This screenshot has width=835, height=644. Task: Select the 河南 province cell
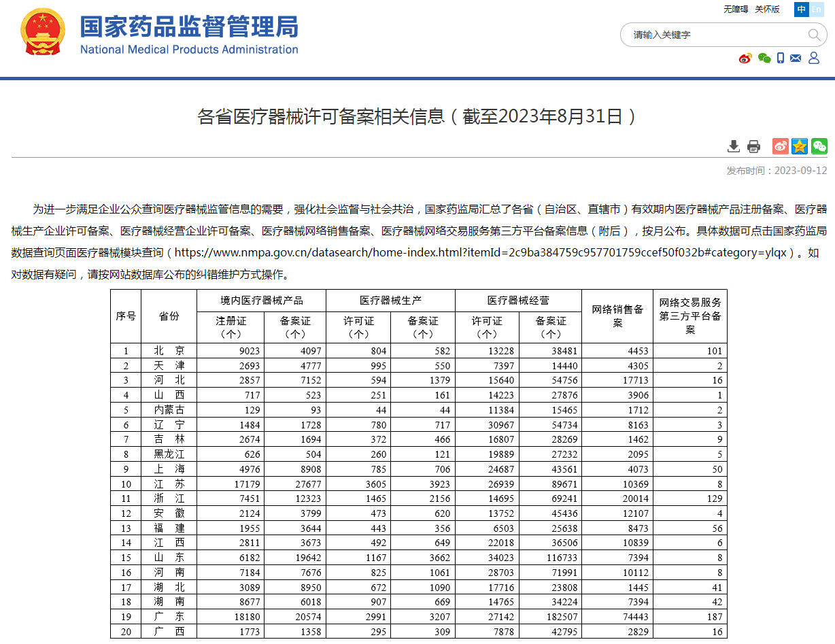(x=169, y=573)
